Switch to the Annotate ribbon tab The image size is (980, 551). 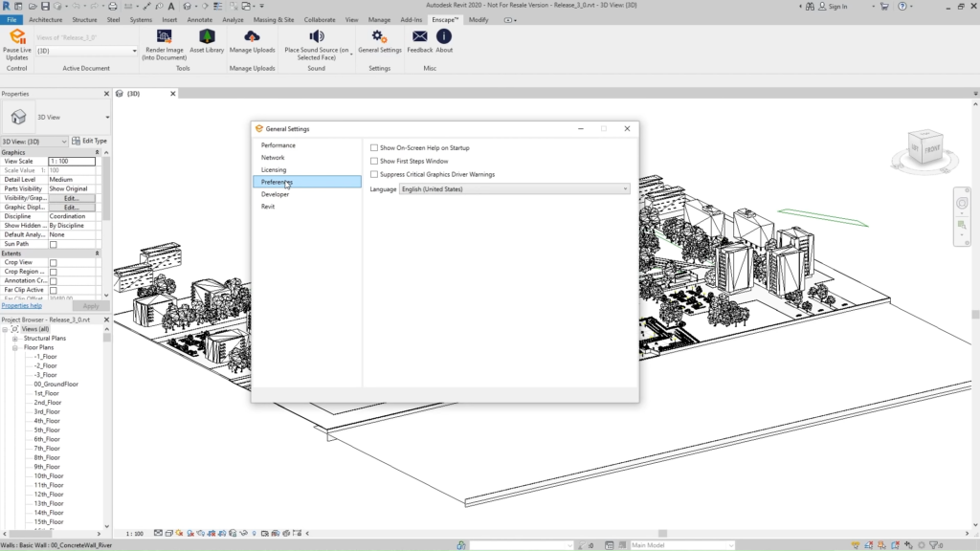pyautogui.click(x=199, y=20)
